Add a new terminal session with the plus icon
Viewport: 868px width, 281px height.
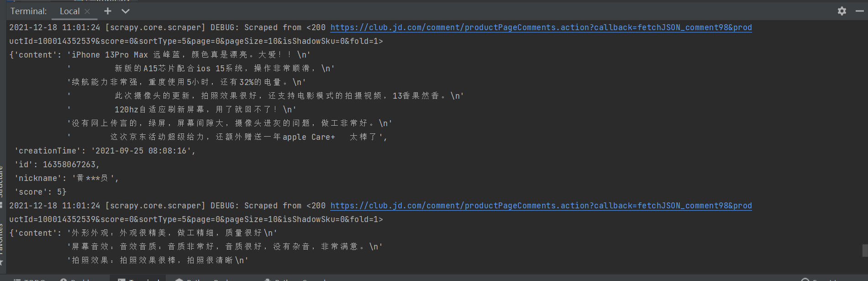[x=108, y=11]
